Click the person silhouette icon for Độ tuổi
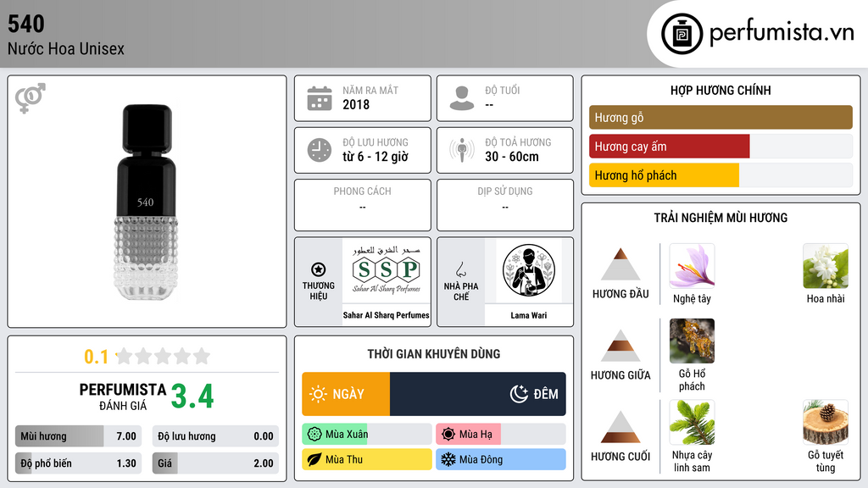This screenshot has height=488, width=868. tap(462, 98)
